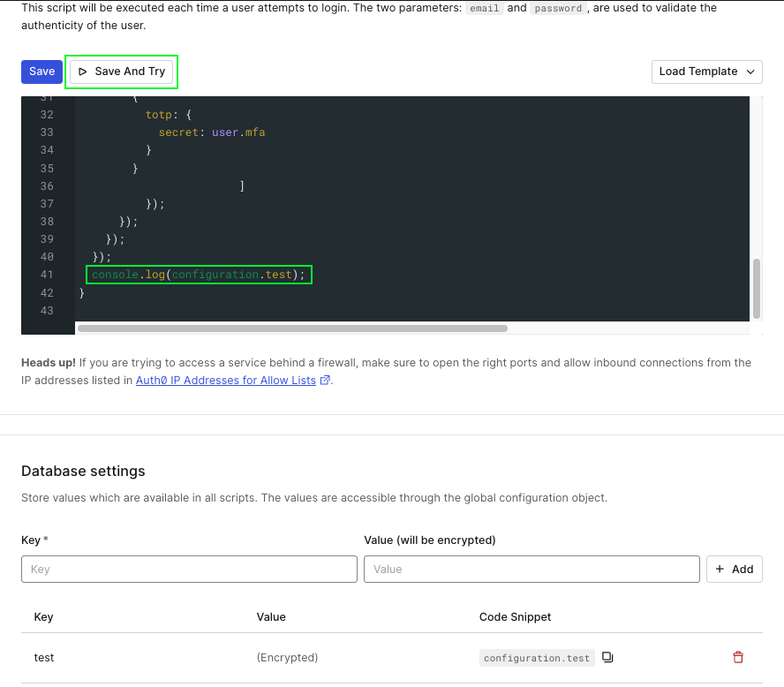
Task: Click line number 43 in the gutter
Action: [x=47, y=311]
